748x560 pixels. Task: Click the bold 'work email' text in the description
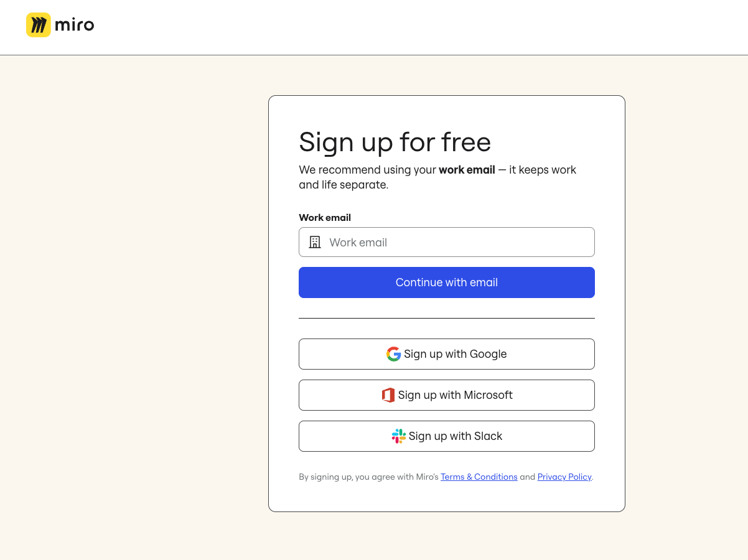(467, 169)
